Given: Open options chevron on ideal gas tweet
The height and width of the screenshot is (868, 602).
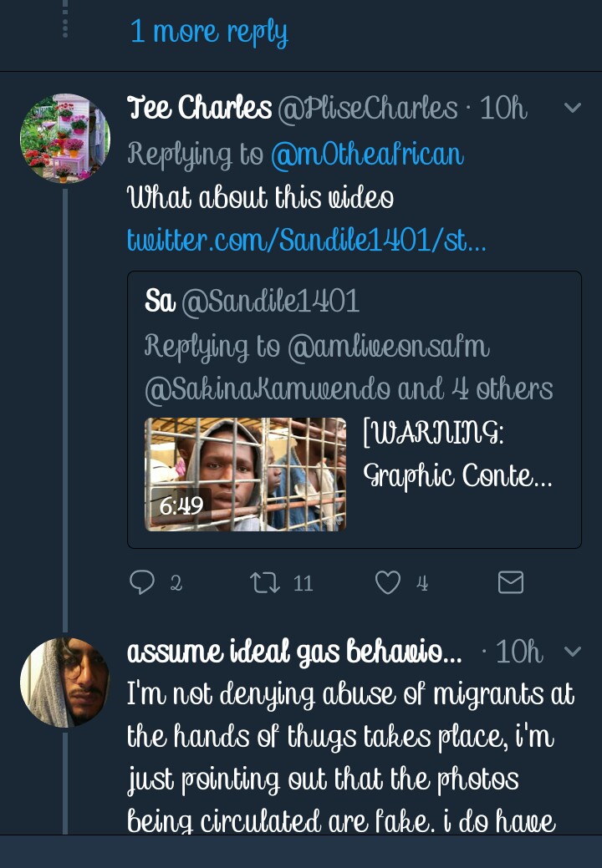Looking at the screenshot, I should click(573, 652).
